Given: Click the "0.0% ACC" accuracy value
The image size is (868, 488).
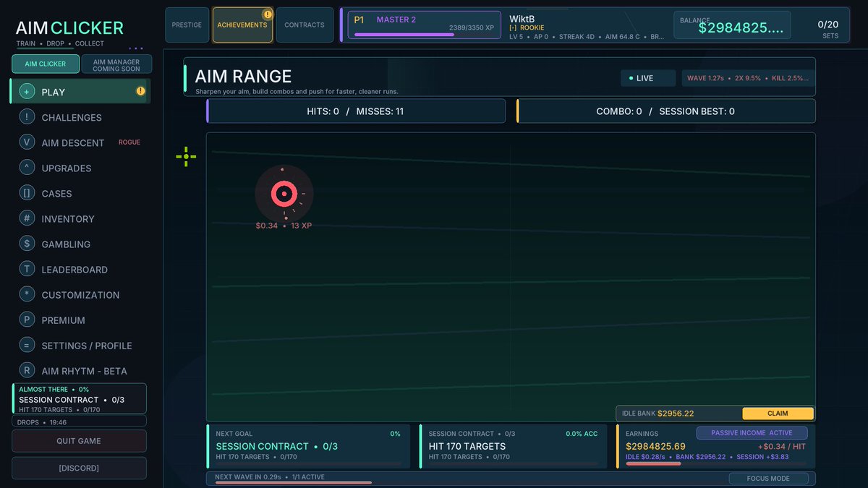Looking at the screenshot, I should click(x=582, y=434).
